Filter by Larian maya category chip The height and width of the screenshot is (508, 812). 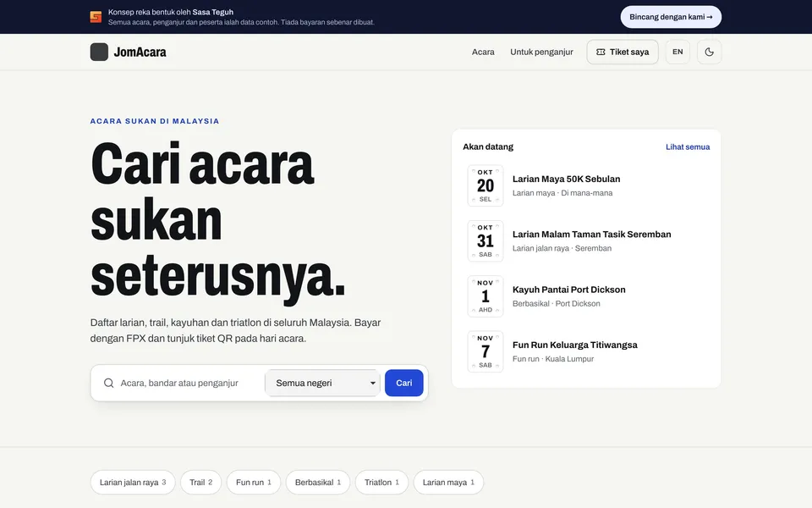pyautogui.click(x=448, y=483)
